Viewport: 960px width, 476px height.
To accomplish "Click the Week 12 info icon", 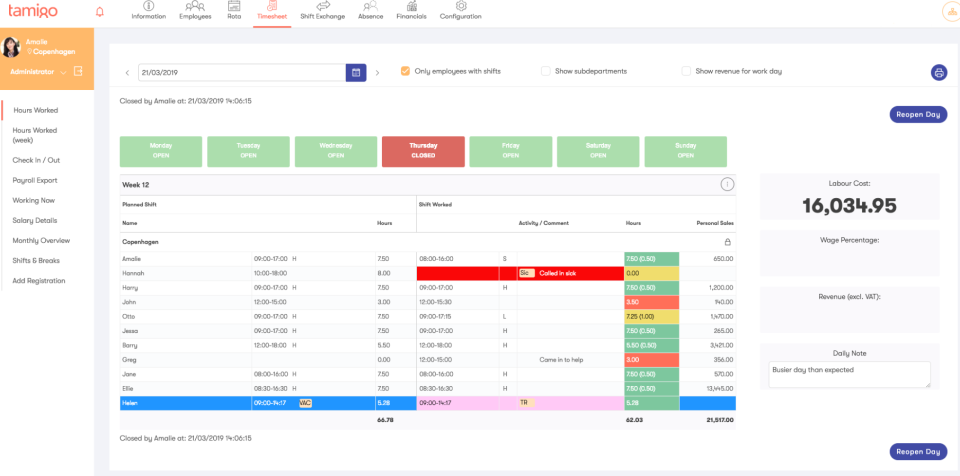I will click(727, 184).
